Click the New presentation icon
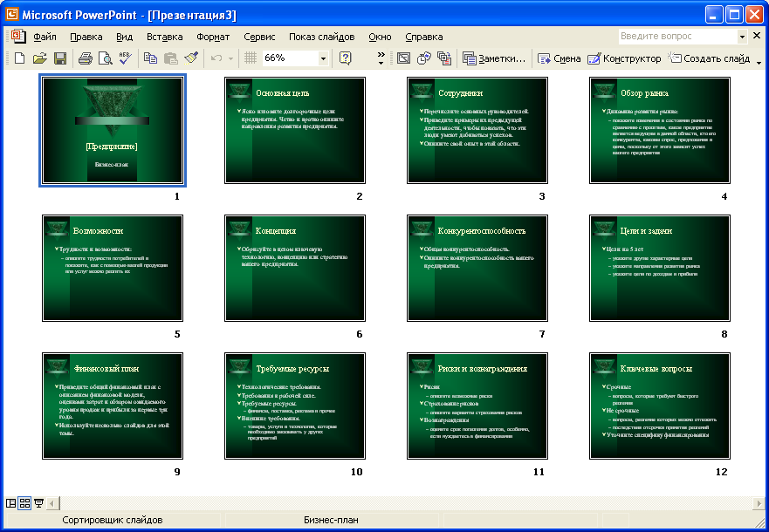The height and width of the screenshot is (532, 769). pyautogui.click(x=19, y=58)
